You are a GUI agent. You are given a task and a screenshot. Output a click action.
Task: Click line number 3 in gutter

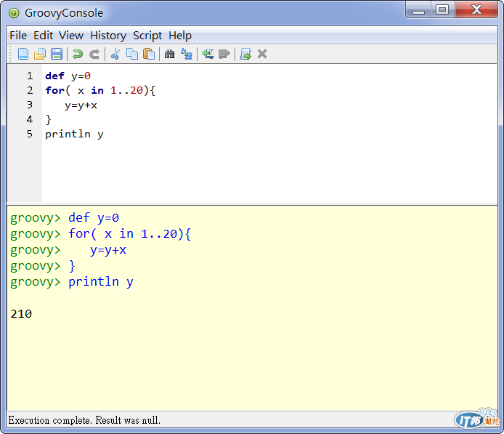coord(30,105)
